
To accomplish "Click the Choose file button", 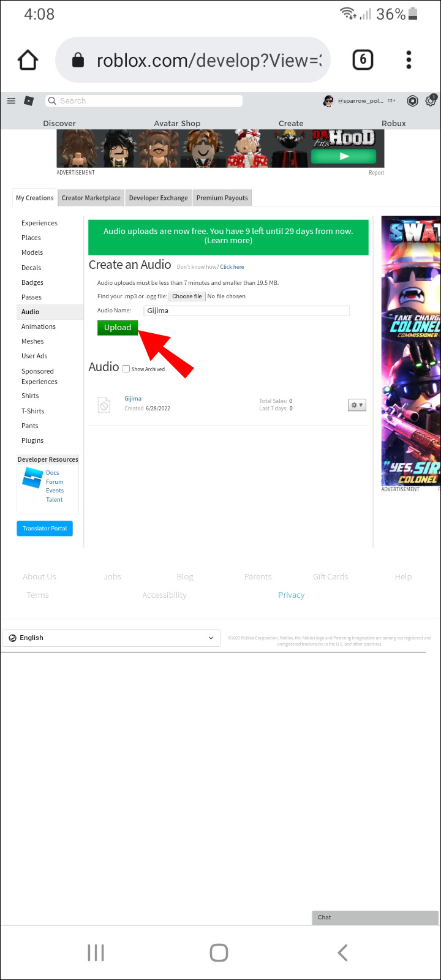I will pyautogui.click(x=187, y=296).
